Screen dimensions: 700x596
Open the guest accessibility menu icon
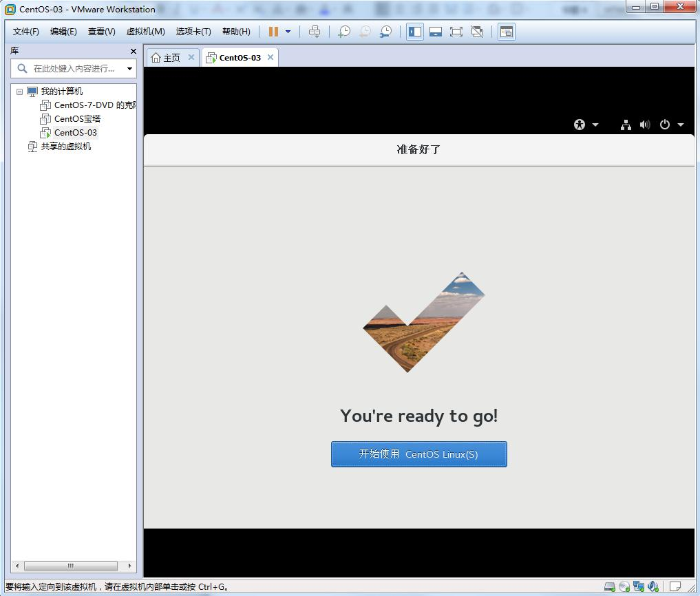click(x=580, y=125)
